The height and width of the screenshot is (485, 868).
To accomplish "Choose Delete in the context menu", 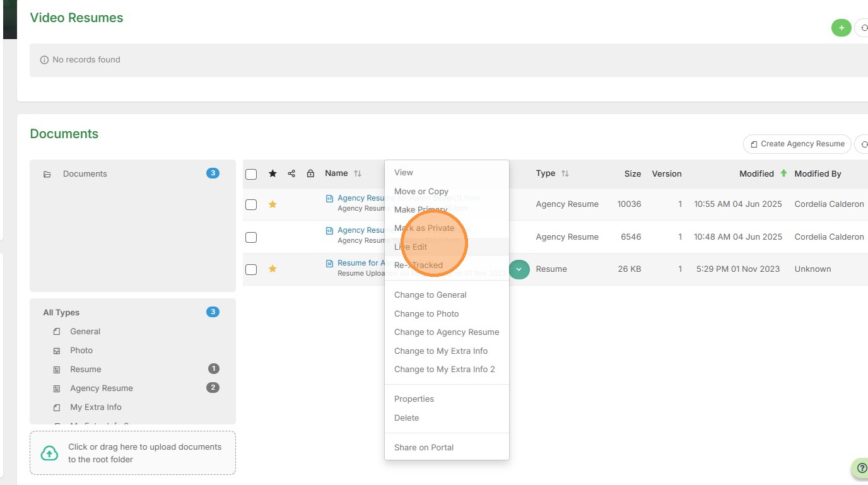I will pos(447,418).
